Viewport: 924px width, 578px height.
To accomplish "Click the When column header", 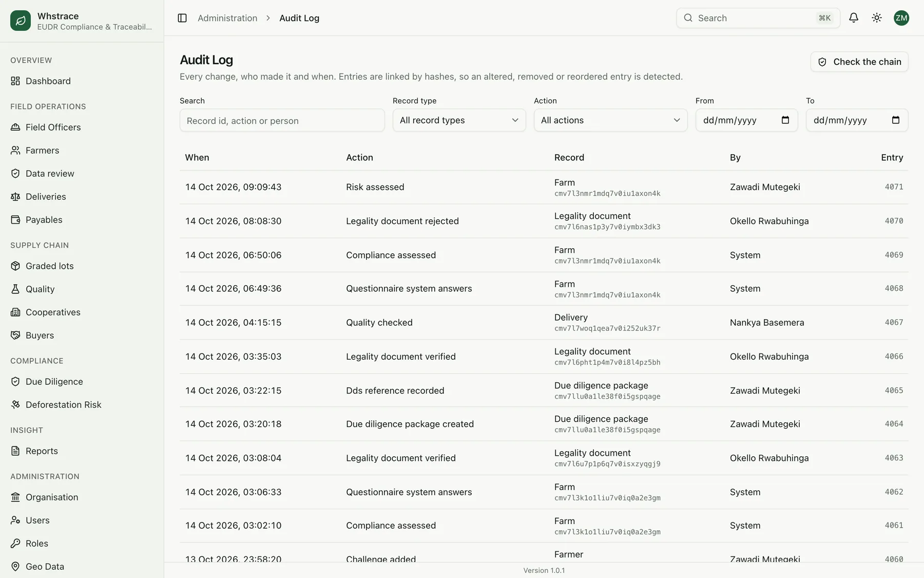I will tap(197, 157).
